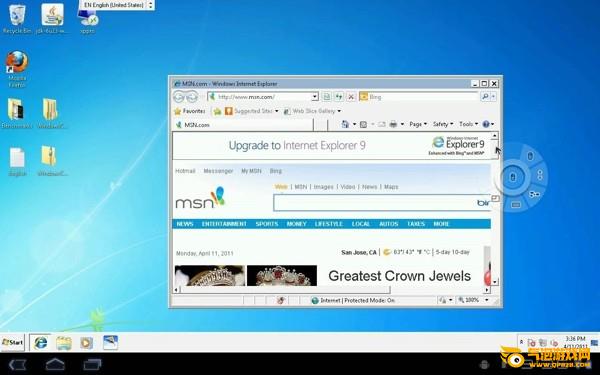Viewport: 600px width, 375px height.
Task: Launch Internet Explorer from the taskbar
Action: coord(40,342)
